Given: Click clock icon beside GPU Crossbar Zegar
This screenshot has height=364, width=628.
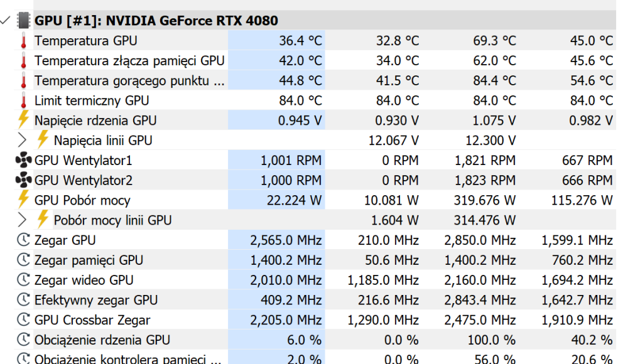Looking at the screenshot, I should pyautogui.click(x=23, y=320).
